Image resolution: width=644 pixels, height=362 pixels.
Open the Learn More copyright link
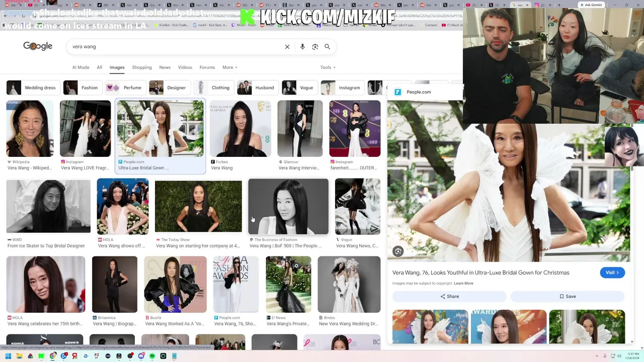463,284
